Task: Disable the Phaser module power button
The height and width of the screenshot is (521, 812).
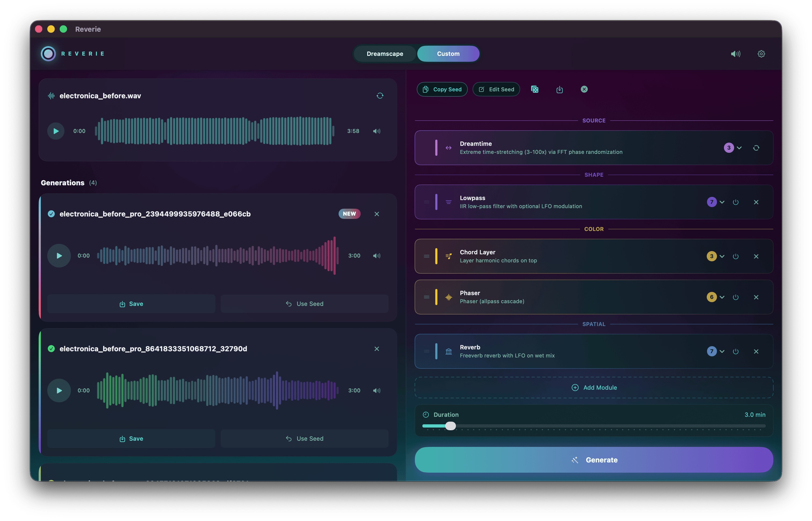Action: tap(735, 297)
